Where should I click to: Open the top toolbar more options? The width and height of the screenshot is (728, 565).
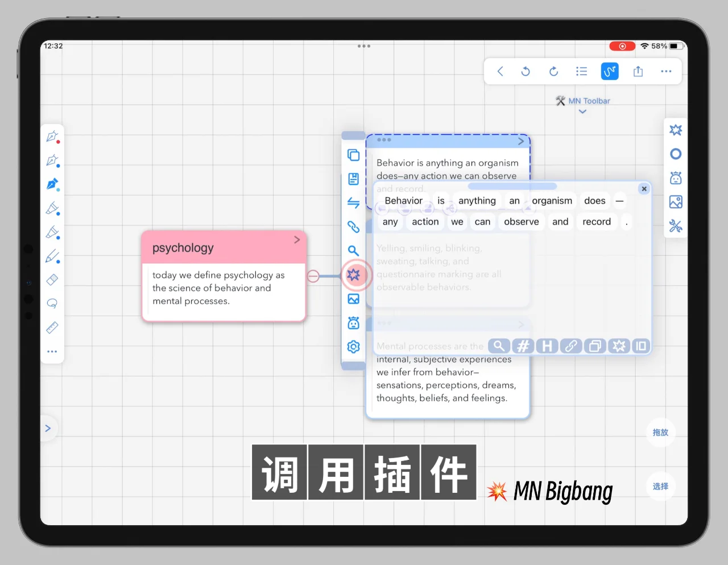click(x=666, y=71)
